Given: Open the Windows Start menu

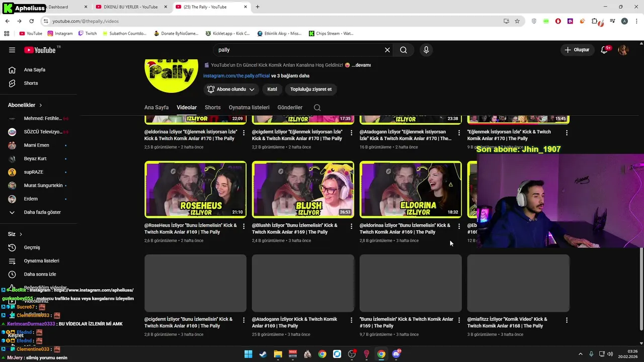Looking at the screenshot, I should pos(248,354).
